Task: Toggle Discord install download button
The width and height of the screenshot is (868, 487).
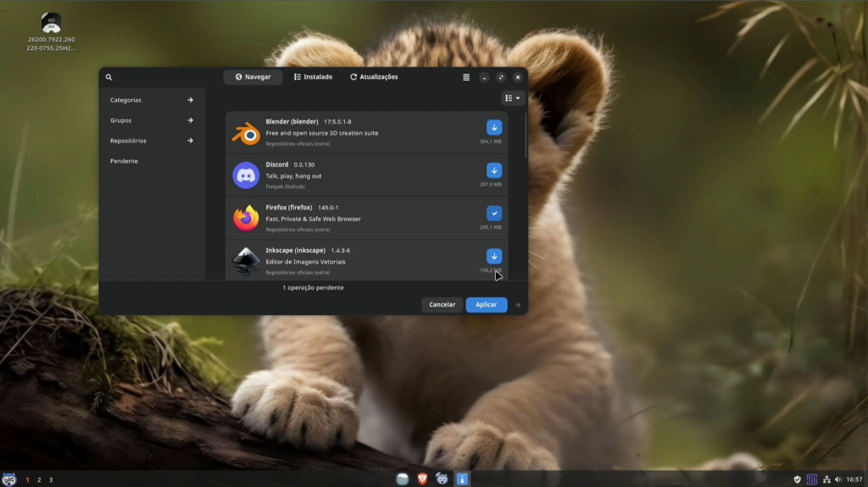Action: [x=494, y=170]
